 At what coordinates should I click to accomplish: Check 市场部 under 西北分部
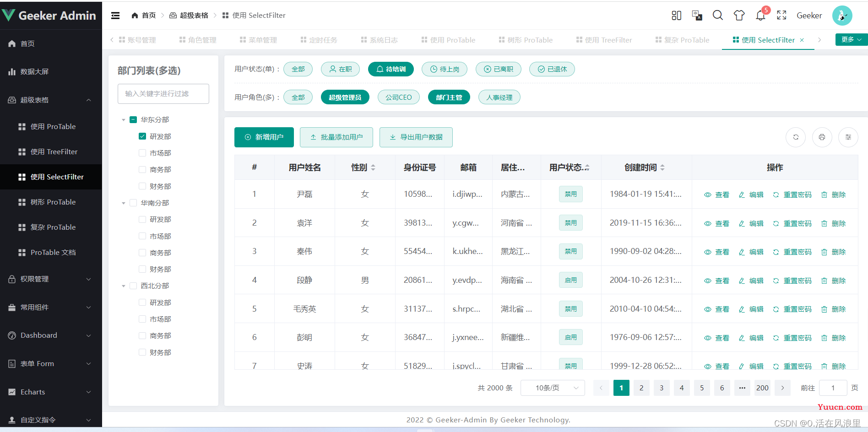click(142, 319)
